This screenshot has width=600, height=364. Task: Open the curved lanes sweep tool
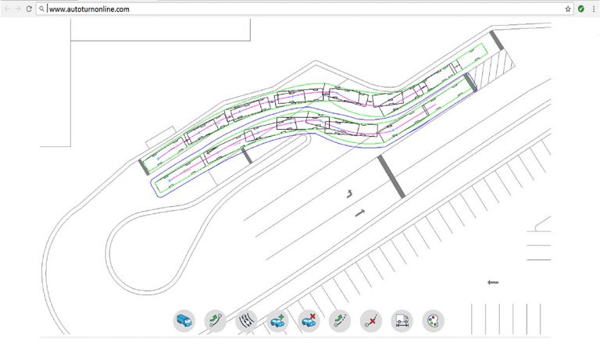click(246, 321)
